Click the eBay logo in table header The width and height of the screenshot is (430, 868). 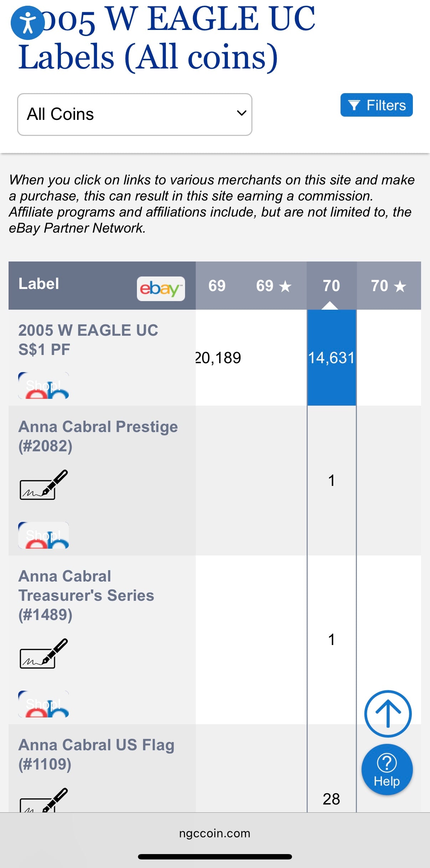point(160,288)
